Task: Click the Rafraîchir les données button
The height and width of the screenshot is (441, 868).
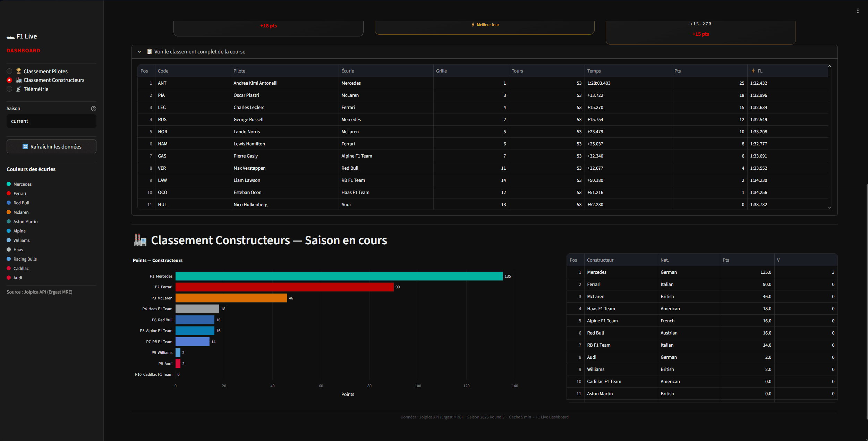Action: pyautogui.click(x=51, y=146)
